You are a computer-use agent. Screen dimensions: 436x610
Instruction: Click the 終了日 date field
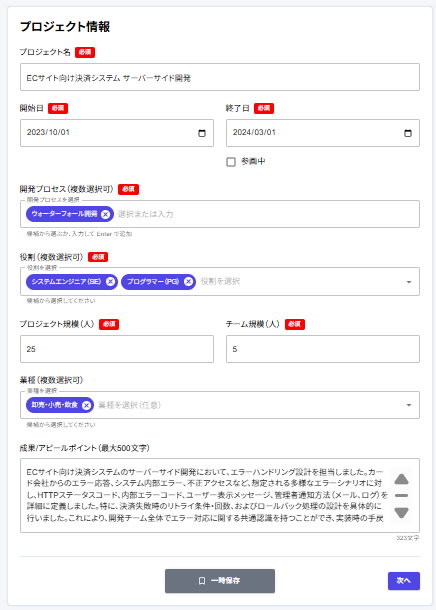coord(323,133)
